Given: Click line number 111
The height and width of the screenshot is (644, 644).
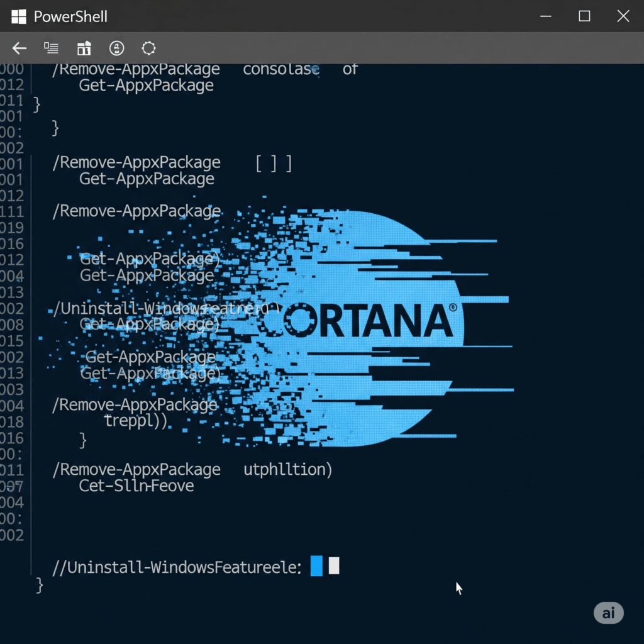Looking at the screenshot, I should (11, 211).
